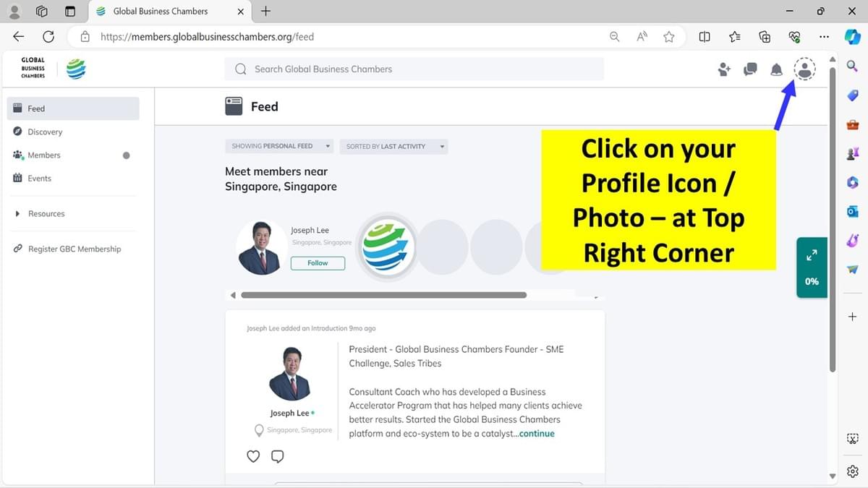The image size is (868, 488).
Task: Open sidebar Tools briefcase icon
Action: (853, 124)
